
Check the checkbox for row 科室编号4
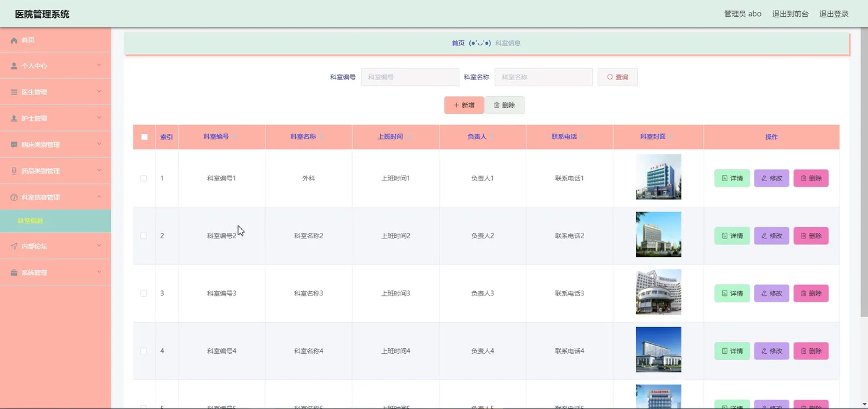tap(144, 351)
